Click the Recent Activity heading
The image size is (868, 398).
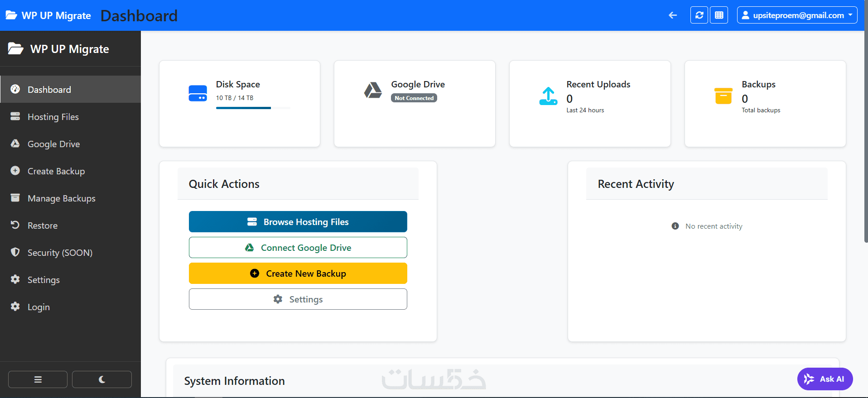tap(636, 184)
